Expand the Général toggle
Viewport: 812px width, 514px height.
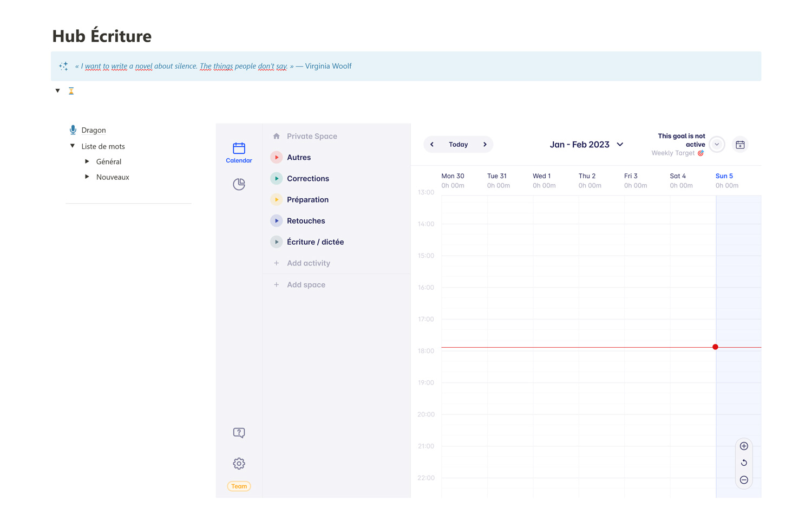pos(87,161)
